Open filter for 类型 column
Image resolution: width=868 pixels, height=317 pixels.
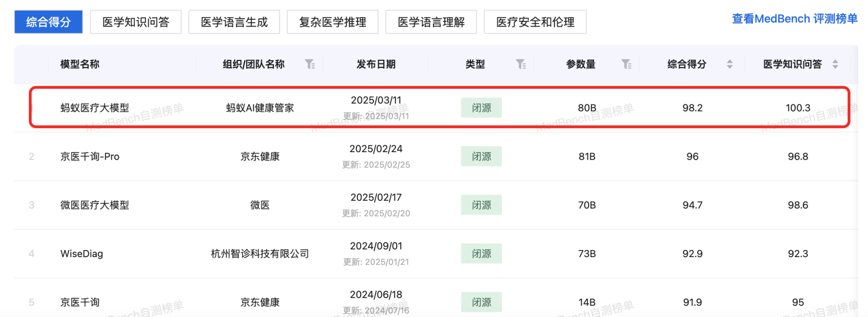(521, 64)
